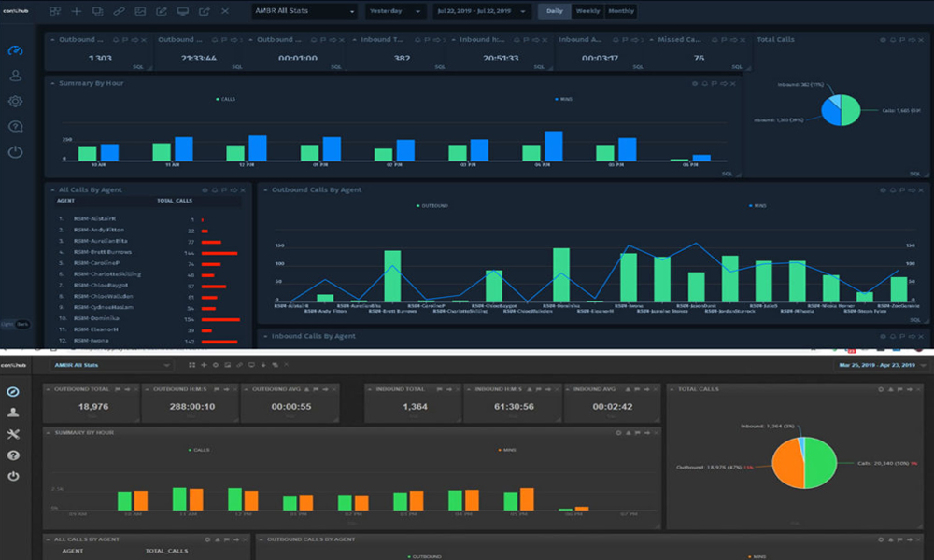Click the duplicate dashboard icon in top toolbar
The height and width of the screenshot is (560, 934).
coord(98,11)
